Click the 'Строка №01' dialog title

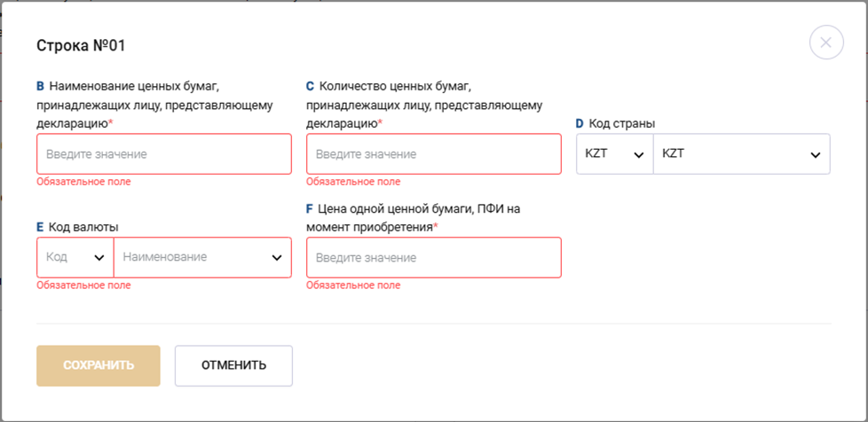point(86,44)
